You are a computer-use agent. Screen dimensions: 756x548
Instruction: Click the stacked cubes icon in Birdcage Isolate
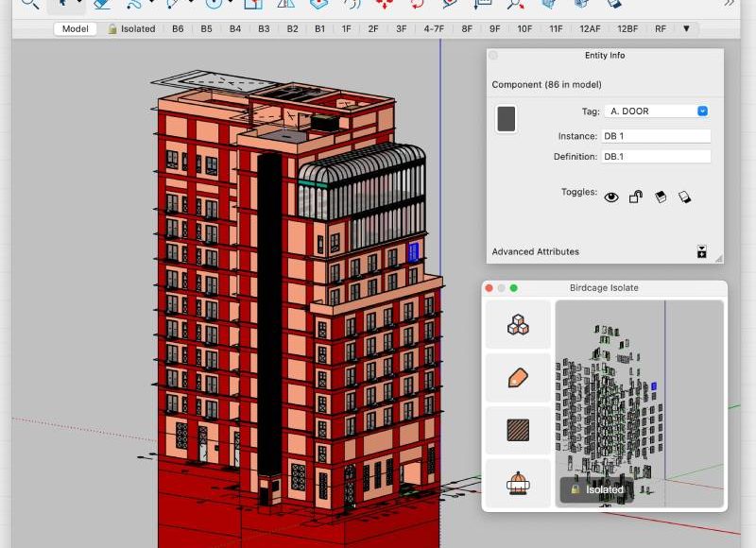click(x=518, y=325)
